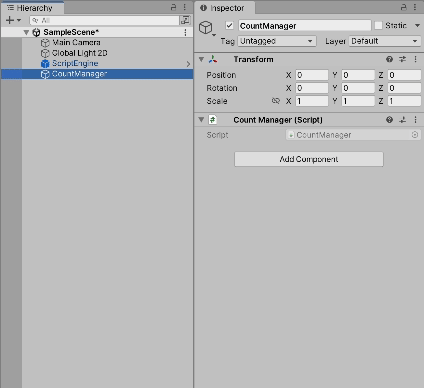Open the Hierarchy panel options menu
Image resolution: width=424 pixels, height=388 pixels.
coord(185,7)
